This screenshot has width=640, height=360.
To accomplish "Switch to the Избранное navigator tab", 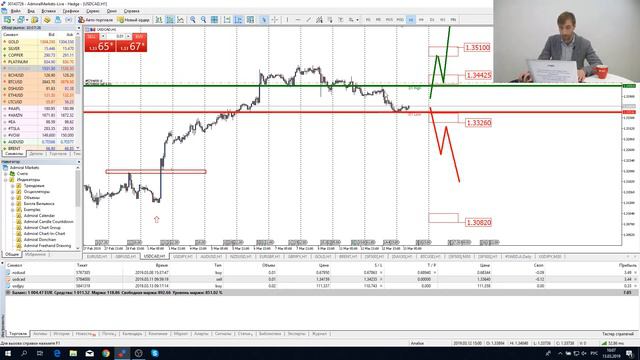I will (x=35, y=254).
